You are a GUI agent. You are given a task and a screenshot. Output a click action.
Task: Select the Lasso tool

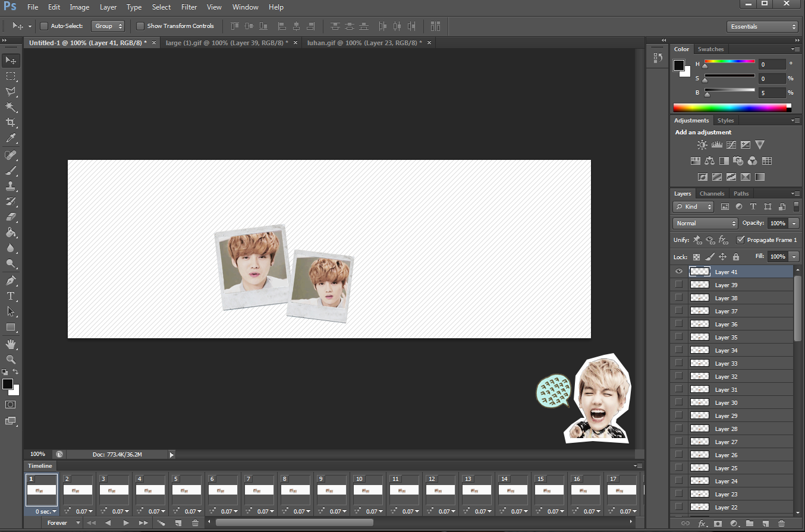point(11,92)
